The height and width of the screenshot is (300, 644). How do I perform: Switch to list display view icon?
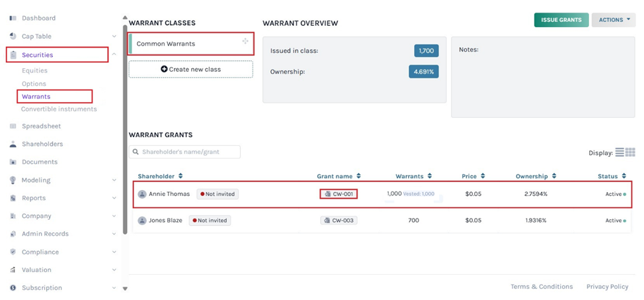tap(620, 152)
